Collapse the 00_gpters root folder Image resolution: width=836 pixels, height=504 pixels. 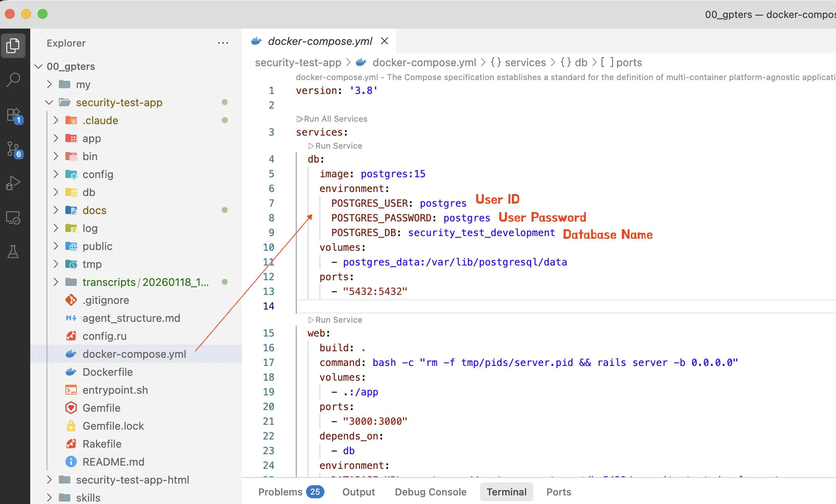tap(39, 67)
